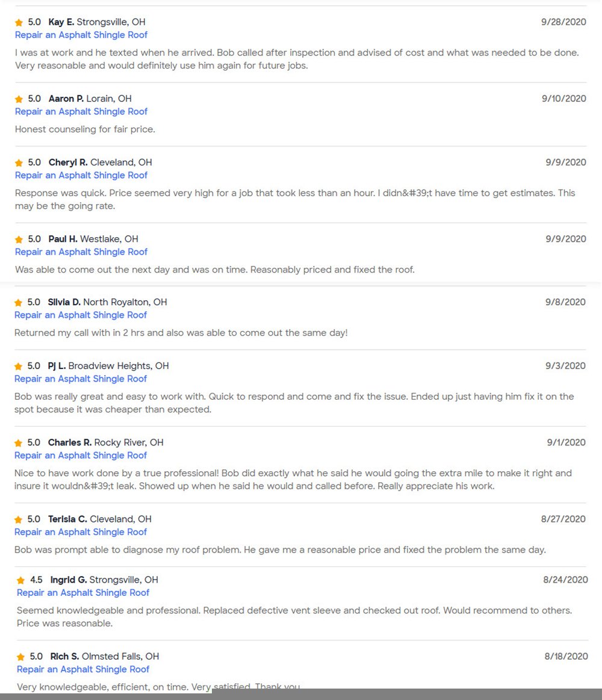Click the star icon beside Charles R.

click(x=19, y=443)
